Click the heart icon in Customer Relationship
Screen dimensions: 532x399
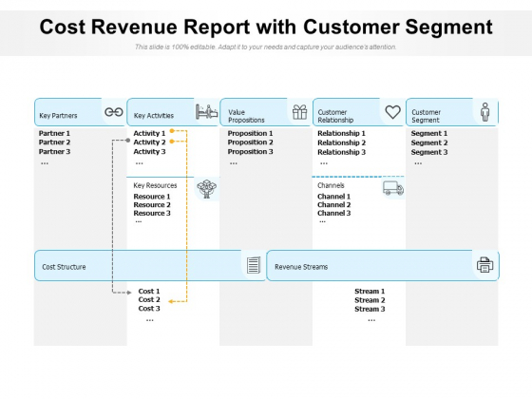coord(393,112)
